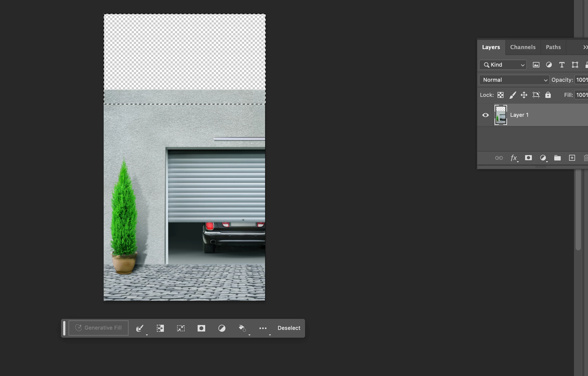Create a new group folder icon
This screenshot has height=376, width=588.
557,158
